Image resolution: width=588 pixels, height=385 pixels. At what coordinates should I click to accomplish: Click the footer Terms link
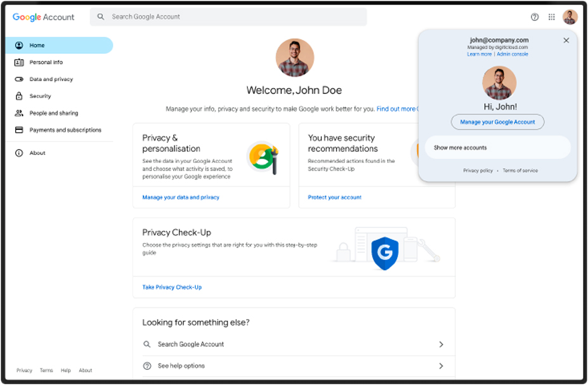pyautogui.click(x=46, y=370)
